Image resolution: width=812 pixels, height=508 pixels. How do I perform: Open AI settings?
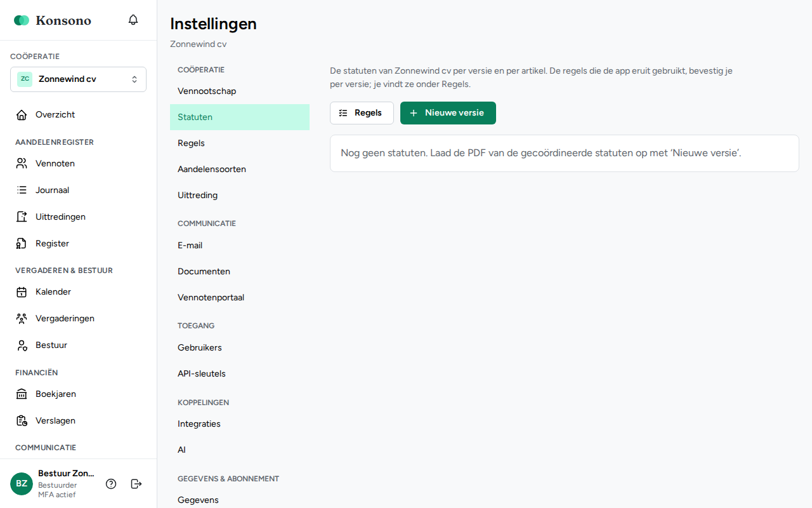[240, 450]
